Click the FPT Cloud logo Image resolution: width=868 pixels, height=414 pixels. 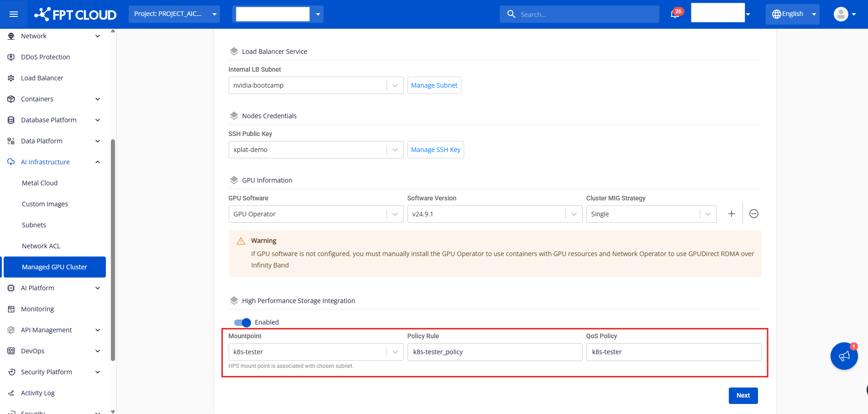[x=76, y=14]
